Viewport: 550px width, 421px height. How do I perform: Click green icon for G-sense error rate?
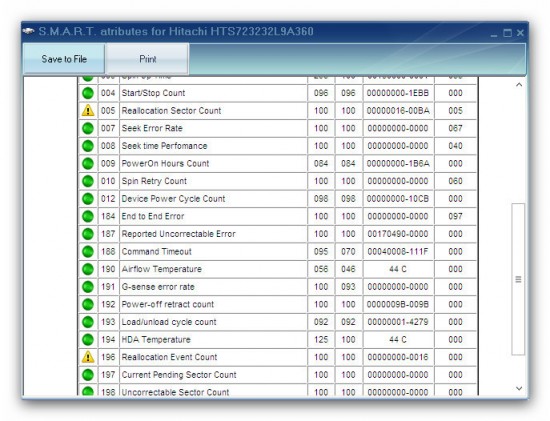click(x=88, y=287)
